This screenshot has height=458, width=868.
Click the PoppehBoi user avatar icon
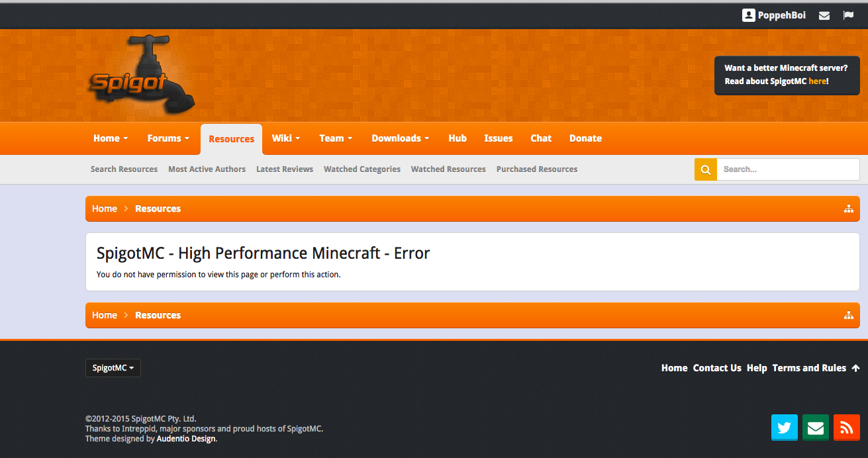pyautogui.click(x=748, y=15)
